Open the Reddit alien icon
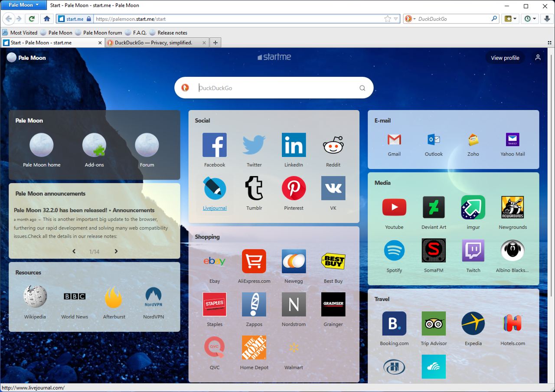The image size is (555, 392). (333, 145)
